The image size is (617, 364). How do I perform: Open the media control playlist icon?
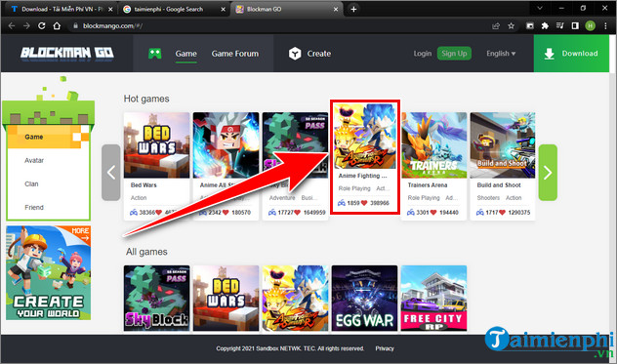tap(560, 26)
